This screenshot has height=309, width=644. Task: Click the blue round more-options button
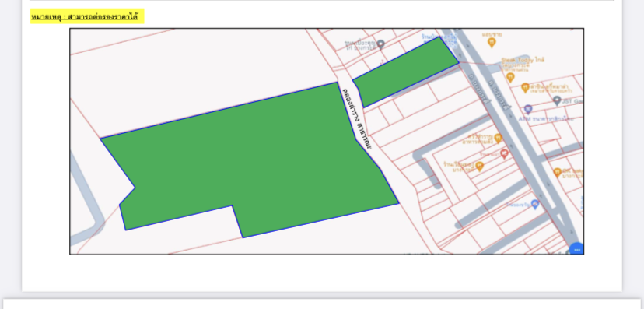[576, 248]
